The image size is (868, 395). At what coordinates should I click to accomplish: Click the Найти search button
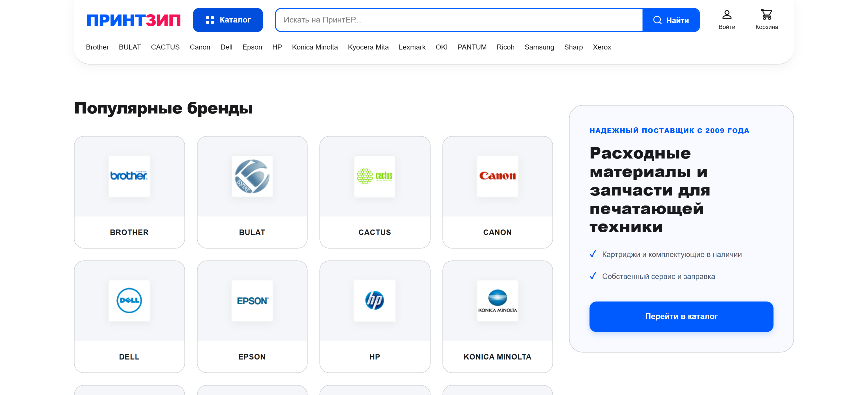671,20
